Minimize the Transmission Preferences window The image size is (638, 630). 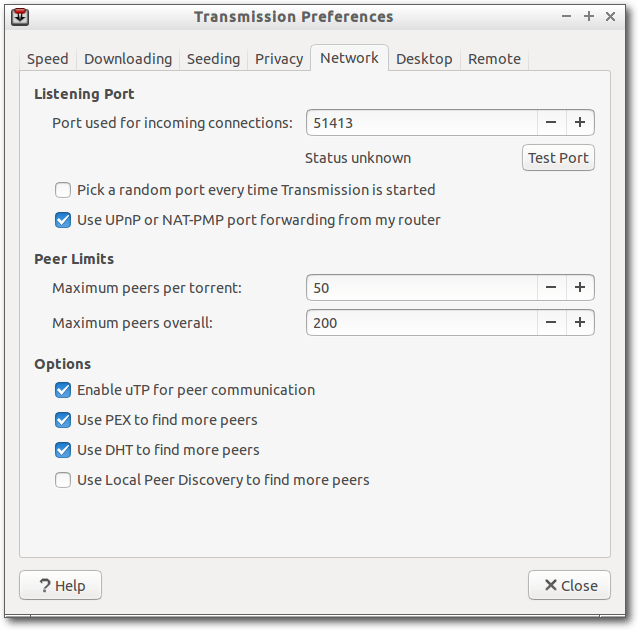coord(566,17)
